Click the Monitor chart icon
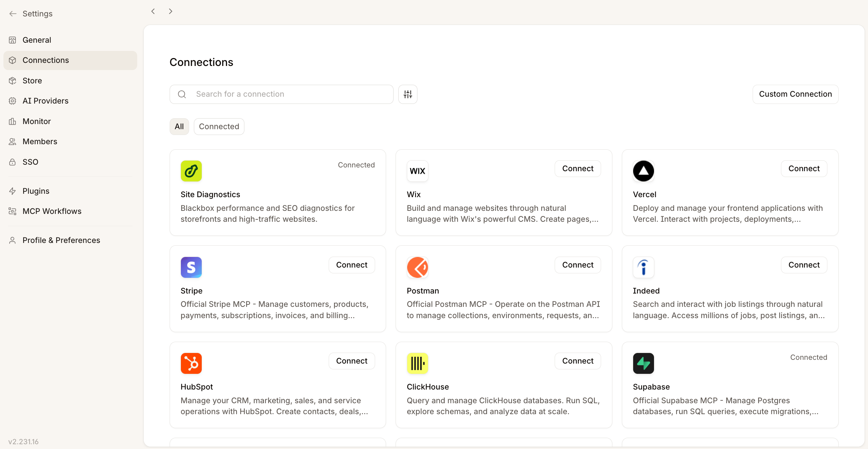Screen dimensions: 868x449 point(13,121)
